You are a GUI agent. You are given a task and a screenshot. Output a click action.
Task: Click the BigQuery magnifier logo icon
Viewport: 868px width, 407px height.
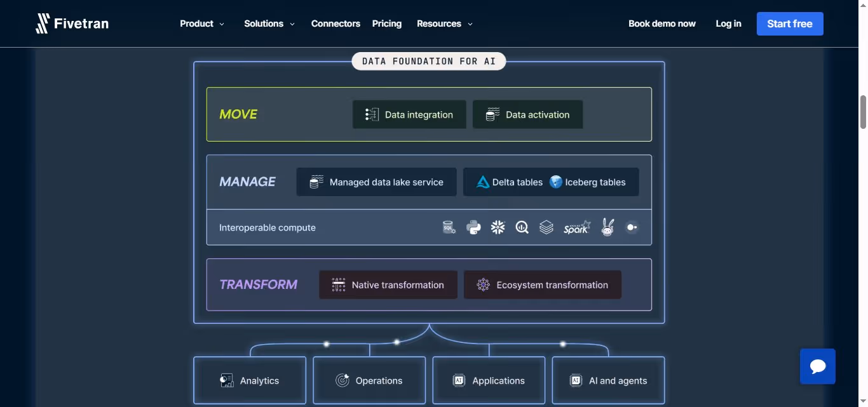pyautogui.click(x=522, y=227)
